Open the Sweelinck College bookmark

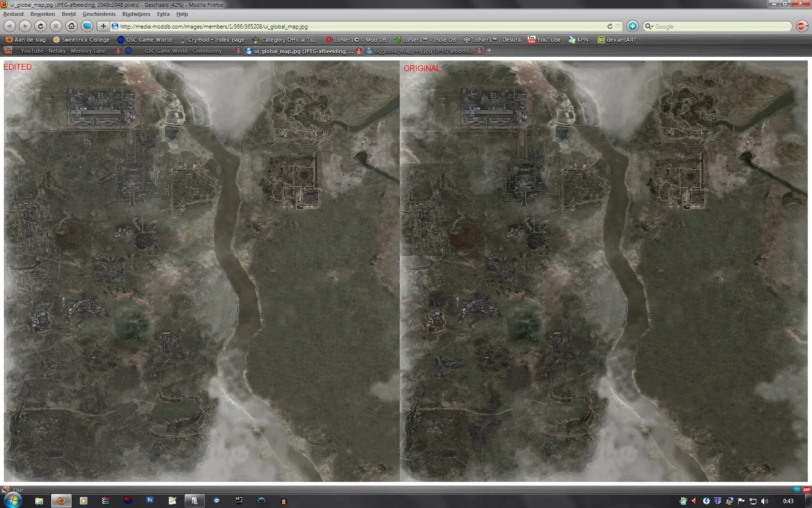point(81,40)
